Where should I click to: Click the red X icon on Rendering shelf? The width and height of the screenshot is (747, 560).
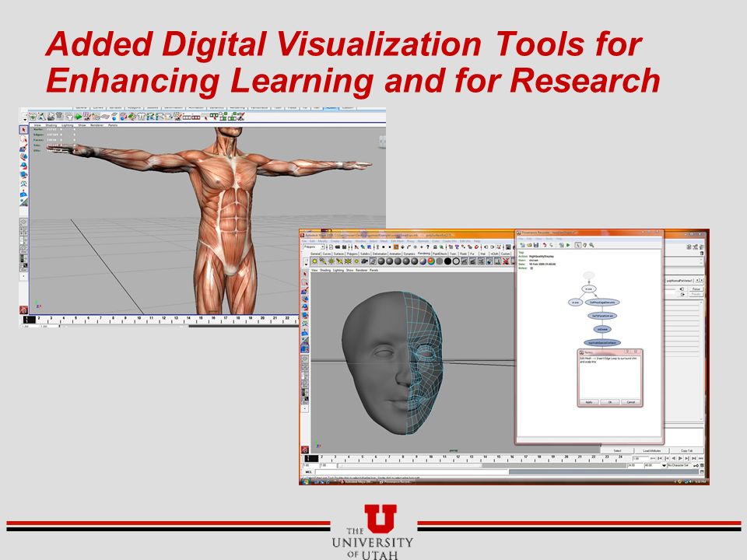[x=506, y=261]
